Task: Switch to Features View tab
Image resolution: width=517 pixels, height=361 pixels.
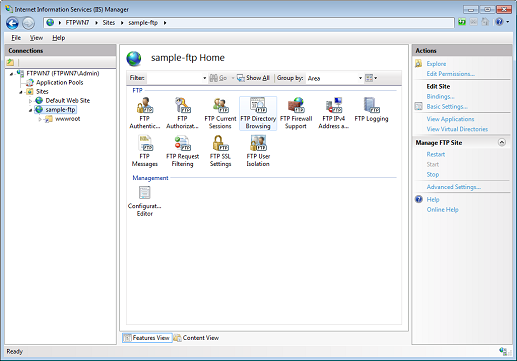Action: click(x=147, y=338)
